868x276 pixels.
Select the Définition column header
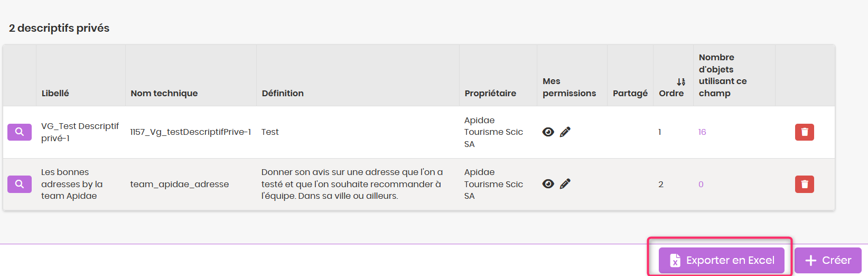283,93
